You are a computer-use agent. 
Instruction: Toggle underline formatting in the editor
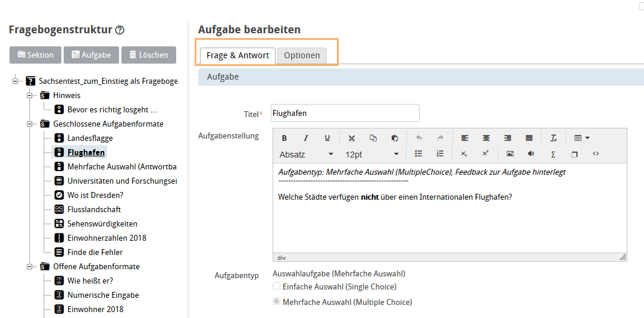(327, 138)
